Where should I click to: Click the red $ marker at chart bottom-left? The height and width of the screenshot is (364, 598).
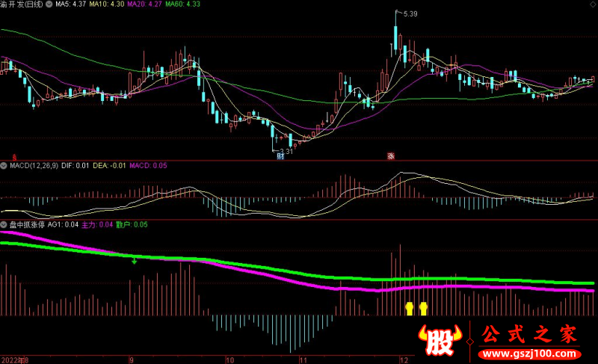[14, 158]
